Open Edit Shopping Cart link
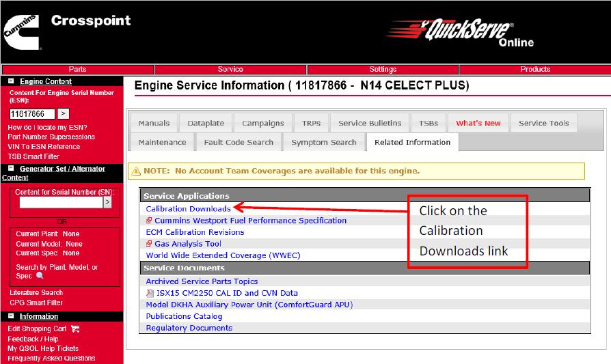The height and width of the screenshot is (364, 611). click(37, 328)
